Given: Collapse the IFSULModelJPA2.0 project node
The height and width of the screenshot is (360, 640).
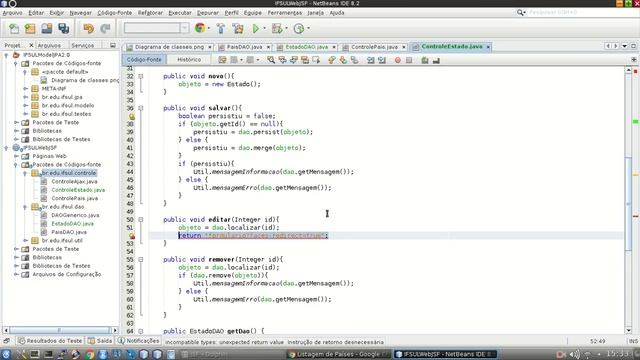Looking at the screenshot, I should [x=6, y=55].
